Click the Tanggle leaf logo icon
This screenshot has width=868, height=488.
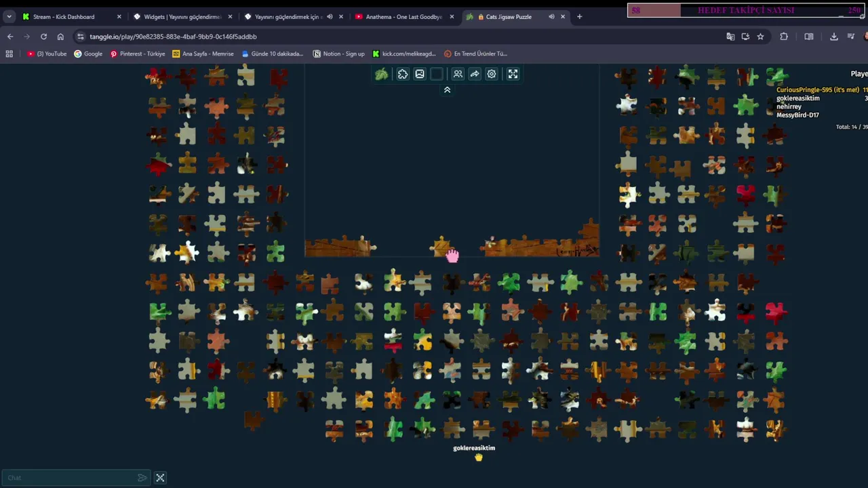[x=382, y=74]
